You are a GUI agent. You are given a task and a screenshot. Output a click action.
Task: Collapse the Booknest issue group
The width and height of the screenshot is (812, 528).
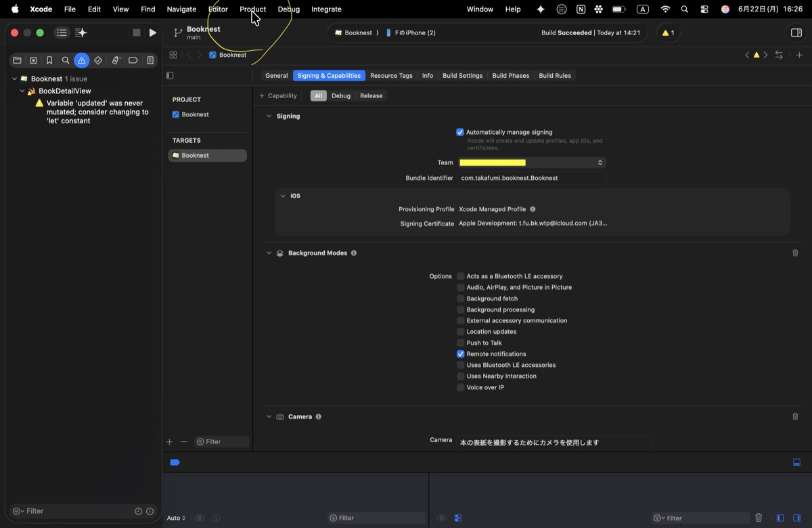click(x=14, y=79)
